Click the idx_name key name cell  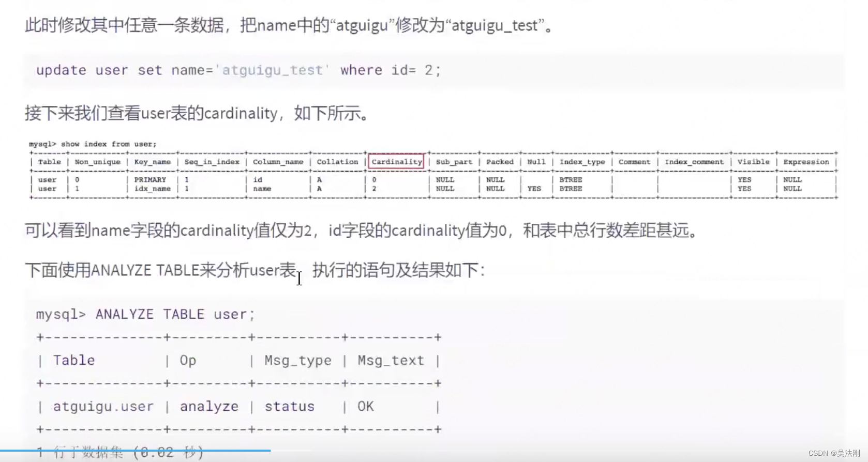[152, 189]
